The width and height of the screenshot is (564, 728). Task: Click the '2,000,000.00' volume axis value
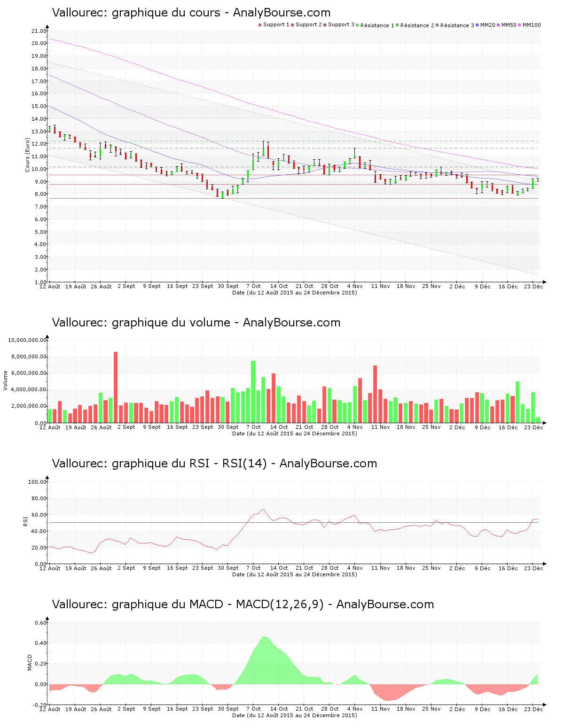[29, 406]
